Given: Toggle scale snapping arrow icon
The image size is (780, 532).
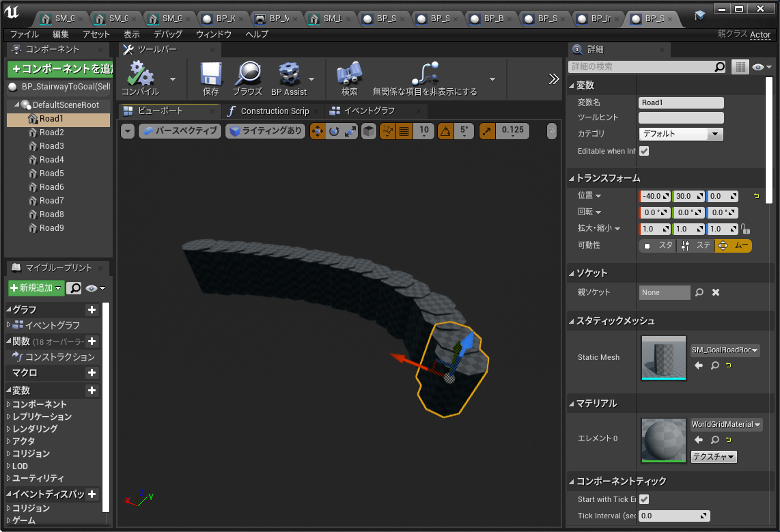Looking at the screenshot, I should coord(487,130).
